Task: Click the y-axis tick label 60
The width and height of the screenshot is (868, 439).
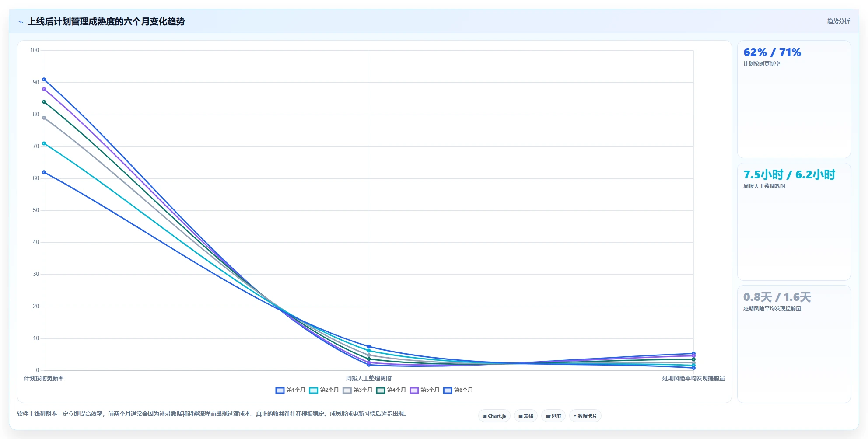Action: (x=36, y=178)
